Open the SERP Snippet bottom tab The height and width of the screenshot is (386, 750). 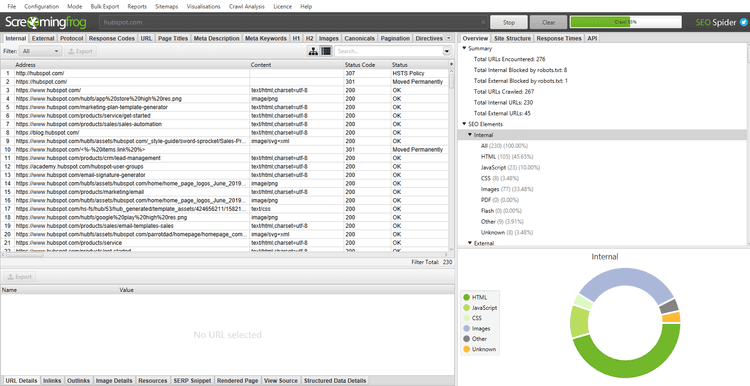pos(192,380)
